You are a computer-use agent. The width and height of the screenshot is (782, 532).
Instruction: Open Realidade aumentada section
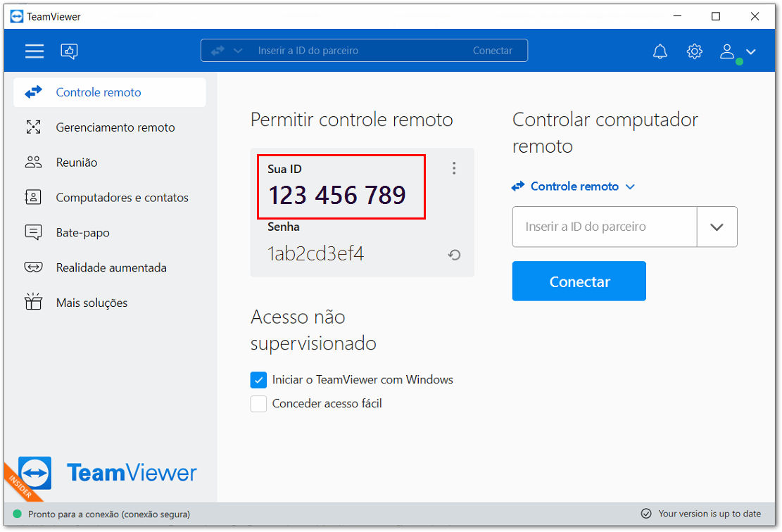(110, 267)
